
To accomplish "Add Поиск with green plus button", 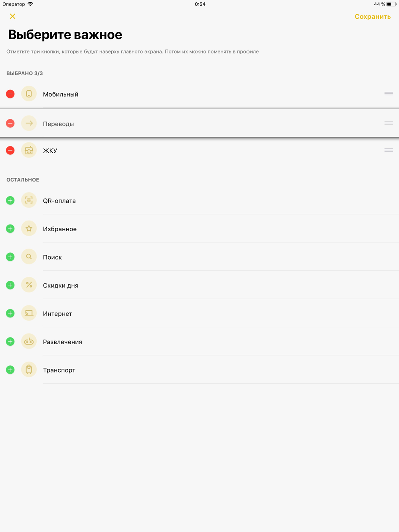I will (10, 257).
